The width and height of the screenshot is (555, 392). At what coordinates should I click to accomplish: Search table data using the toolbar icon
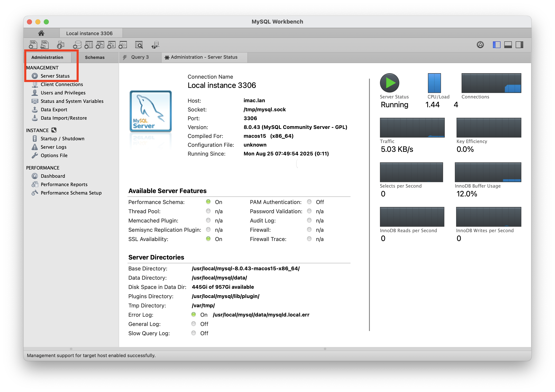point(139,45)
